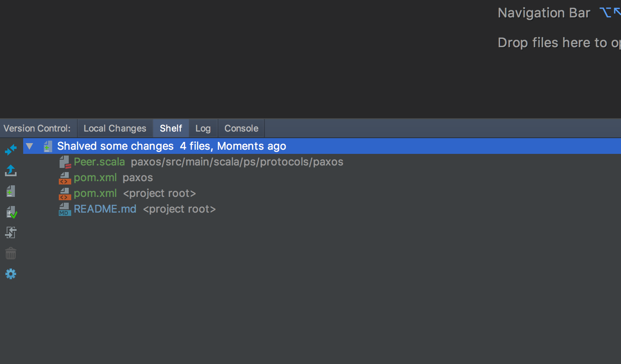Click the Collapse All arrows icon
Viewport: 621px width, 364px height.
click(x=11, y=149)
